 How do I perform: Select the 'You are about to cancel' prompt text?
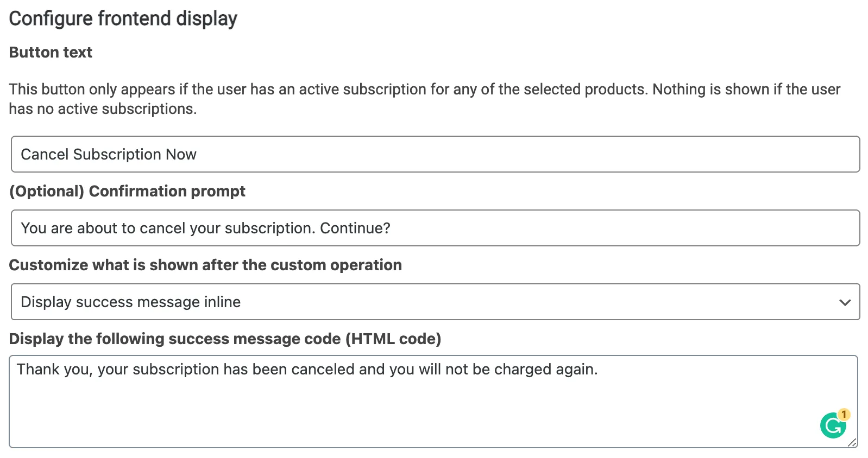205,228
